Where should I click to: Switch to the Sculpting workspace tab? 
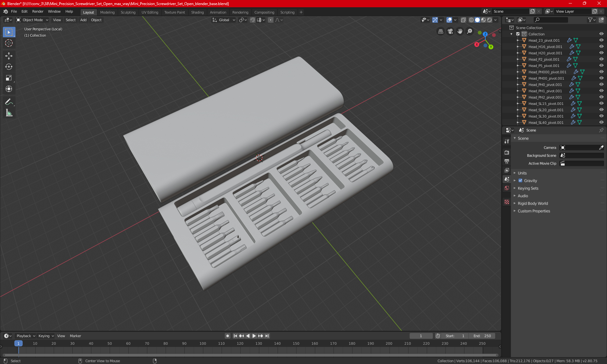click(128, 12)
